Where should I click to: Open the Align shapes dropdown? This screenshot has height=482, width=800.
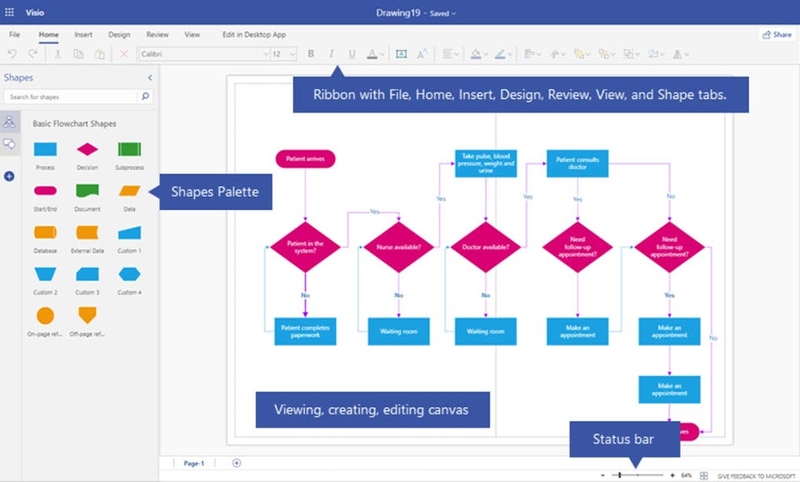533,54
